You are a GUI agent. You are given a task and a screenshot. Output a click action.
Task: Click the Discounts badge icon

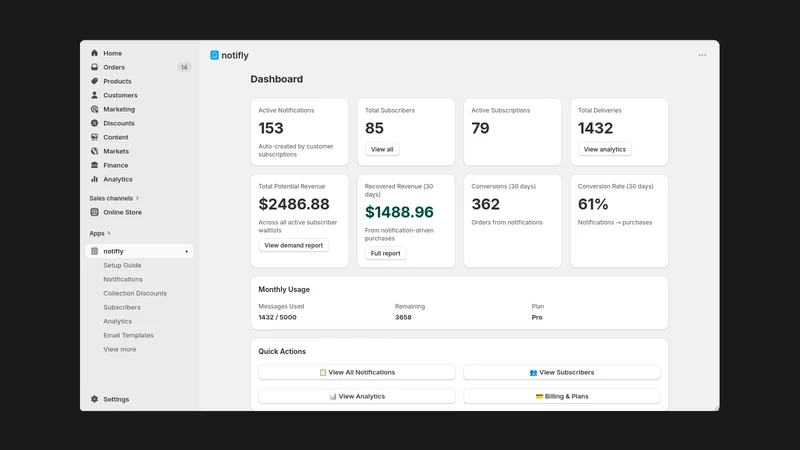pyautogui.click(x=94, y=123)
